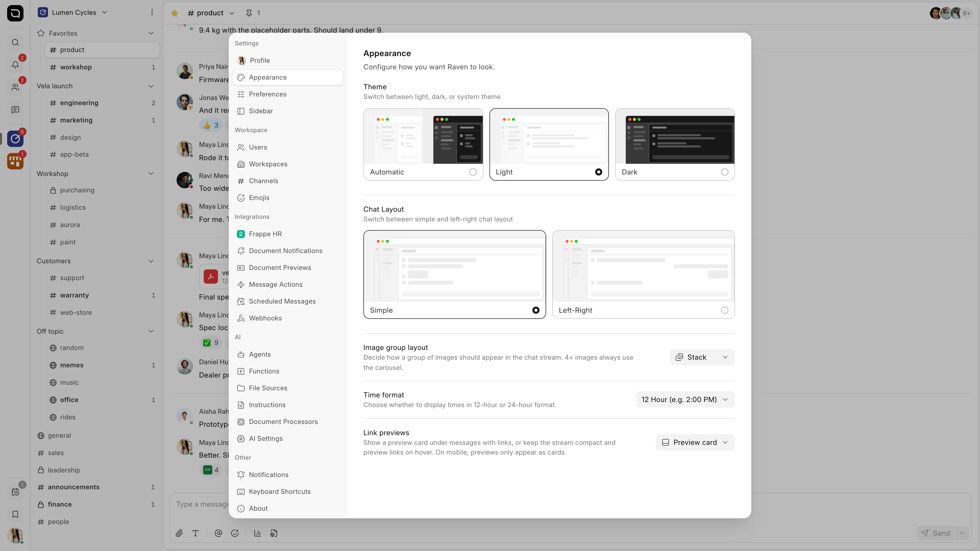The height and width of the screenshot is (551, 980).
Task: Open workspace options three-dot menu
Action: [152, 12]
